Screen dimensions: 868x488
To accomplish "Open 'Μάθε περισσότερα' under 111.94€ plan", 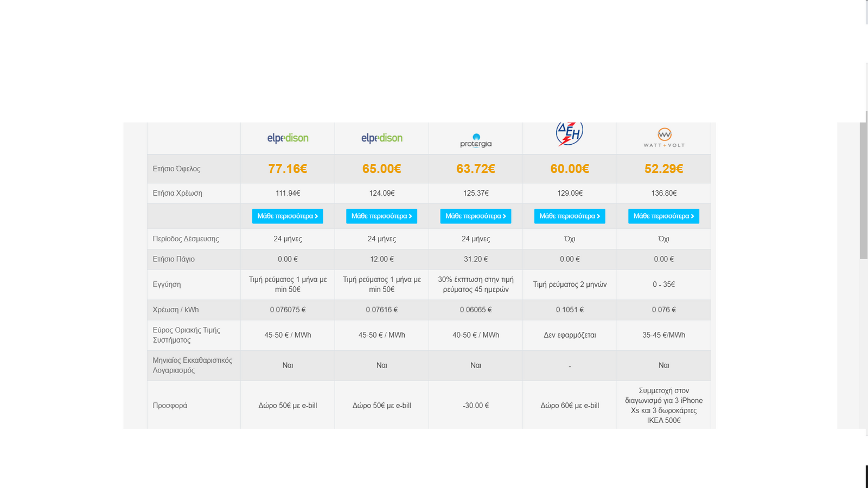I will [x=288, y=216].
